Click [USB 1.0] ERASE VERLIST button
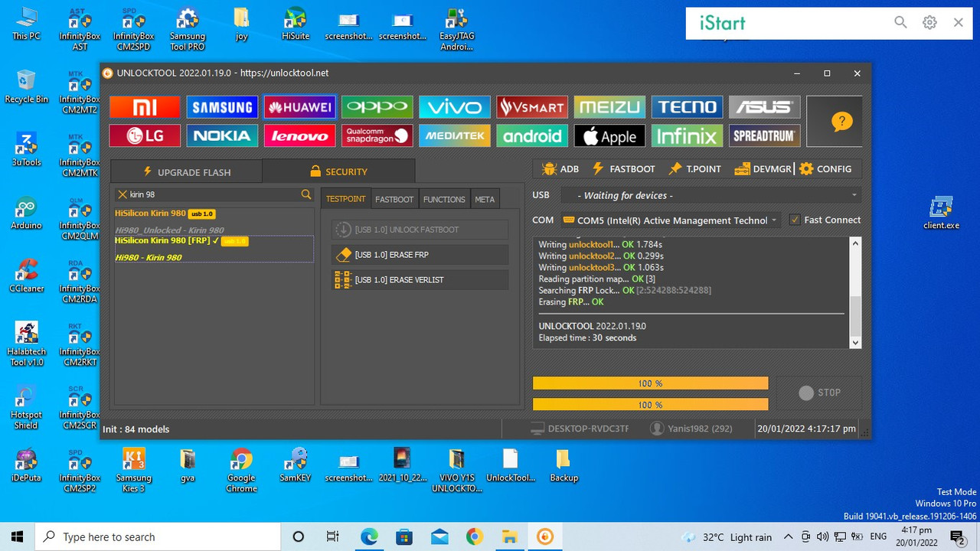This screenshot has height=551, width=980. click(x=420, y=280)
